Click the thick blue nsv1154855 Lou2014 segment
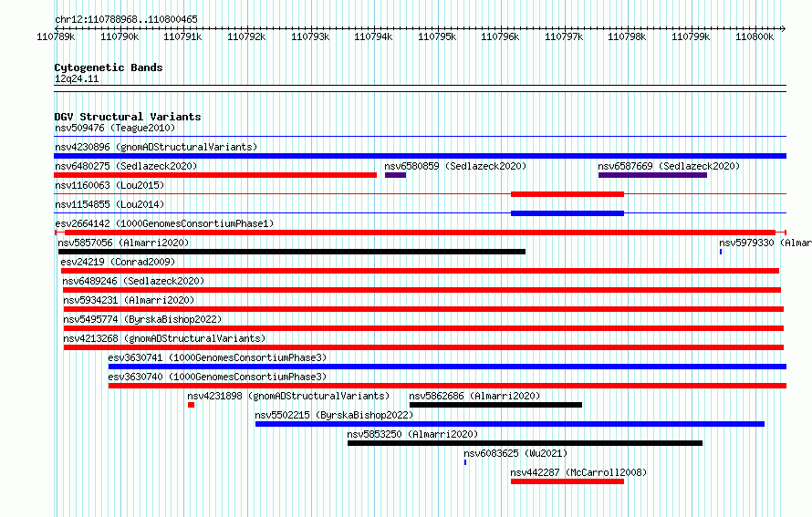Screen dimensions: 812x517 pyautogui.click(x=567, y=213)
